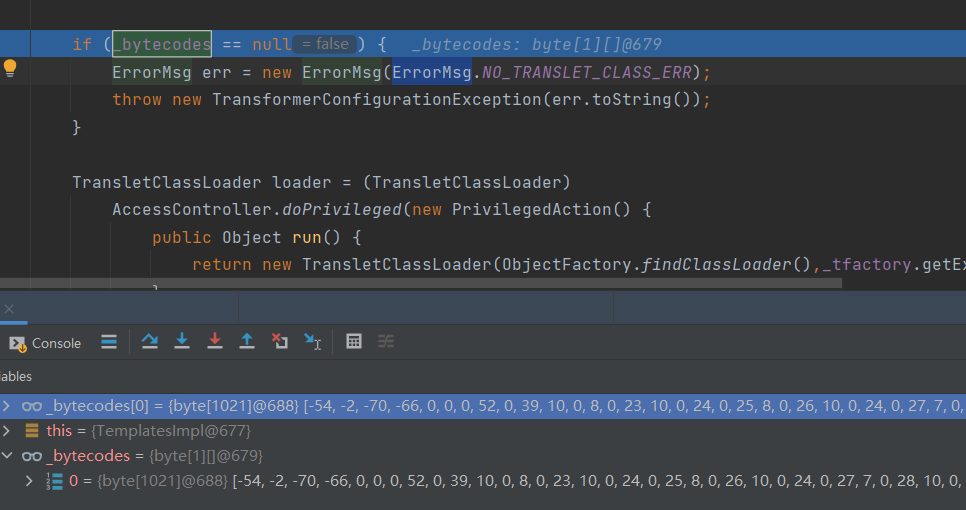
Task: Click 'public Object run()' method signature
Action: tap(246, 237)
